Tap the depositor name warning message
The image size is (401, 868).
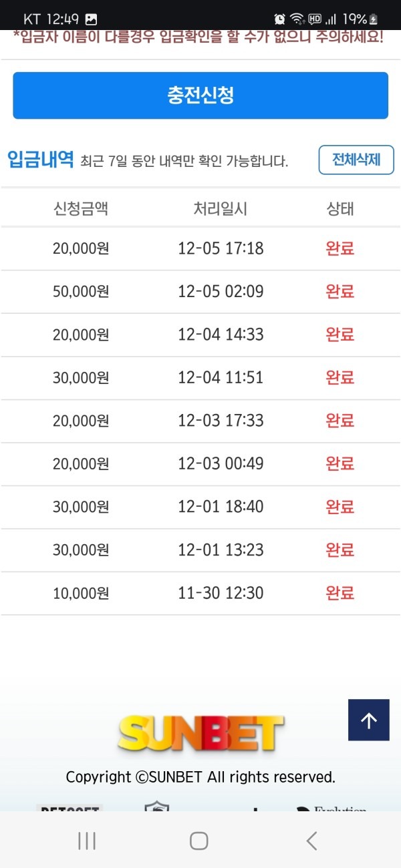200,39
